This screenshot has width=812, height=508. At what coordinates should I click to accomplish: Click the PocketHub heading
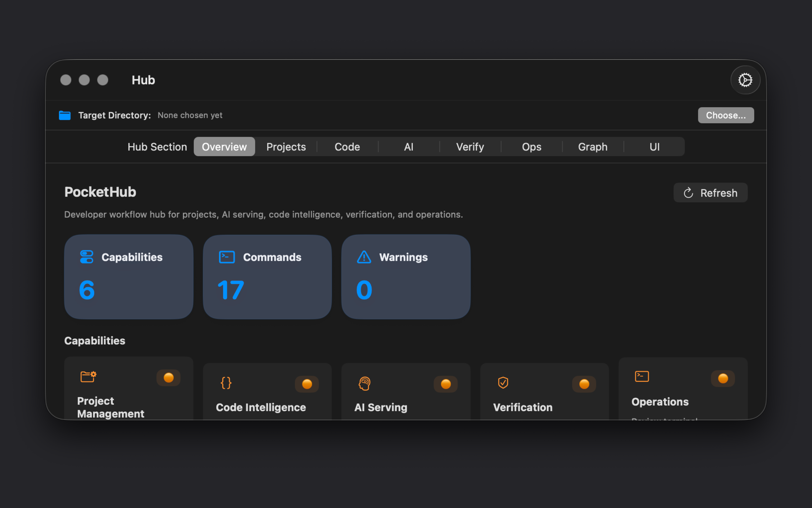100,192
